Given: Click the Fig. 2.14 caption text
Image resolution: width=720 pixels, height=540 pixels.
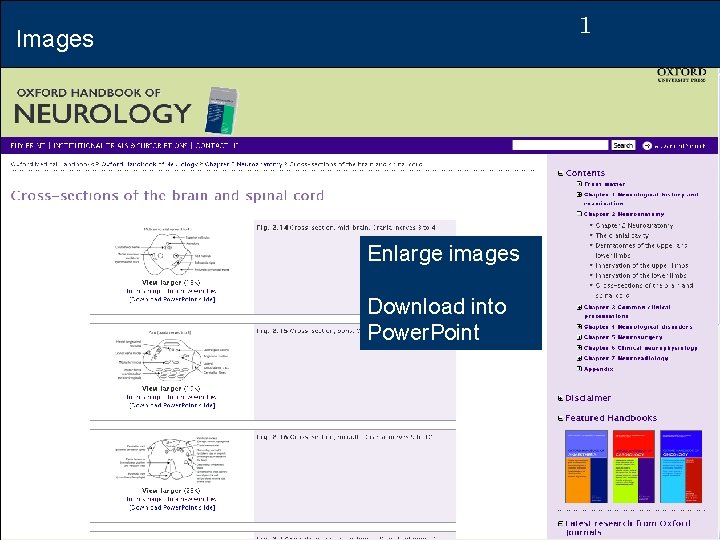Looking at the screenshot, I should tap(346, 227).
